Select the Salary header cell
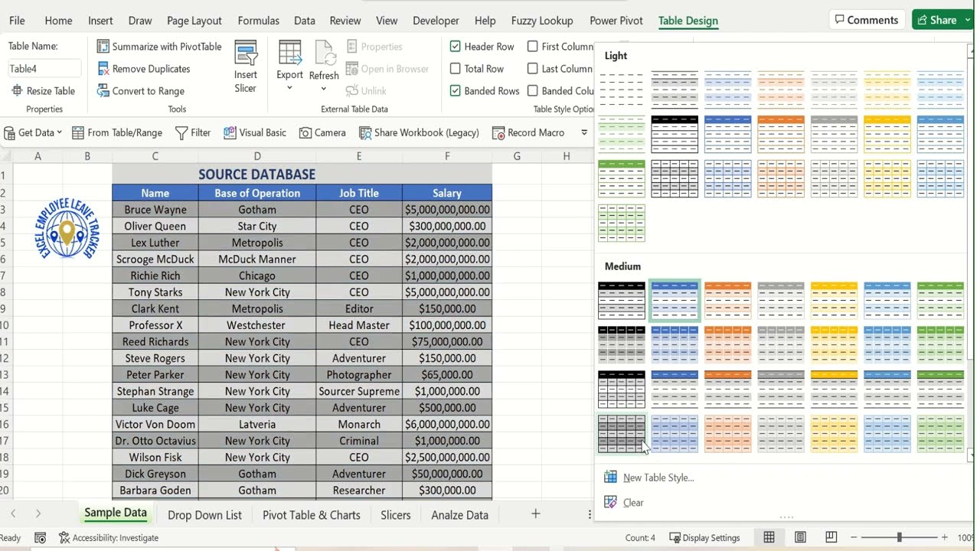The image size is (980, 551). (x=447, y=193)
